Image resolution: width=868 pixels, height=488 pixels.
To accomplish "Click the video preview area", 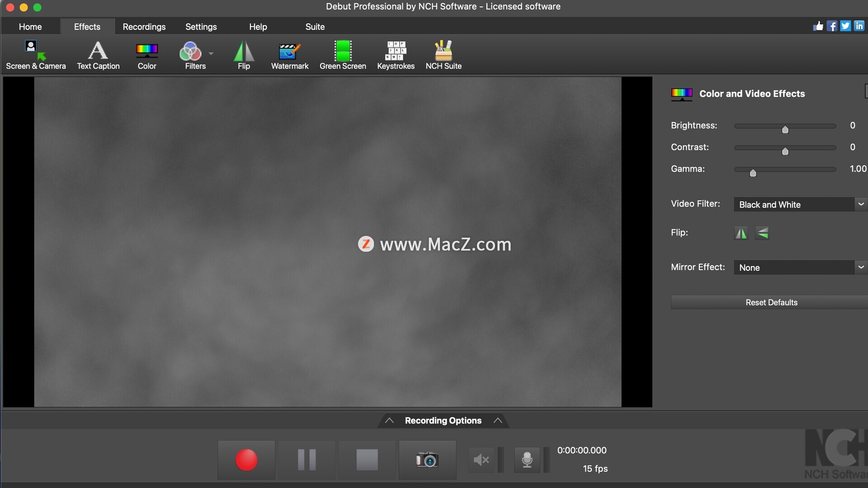I will click(328, 242).
